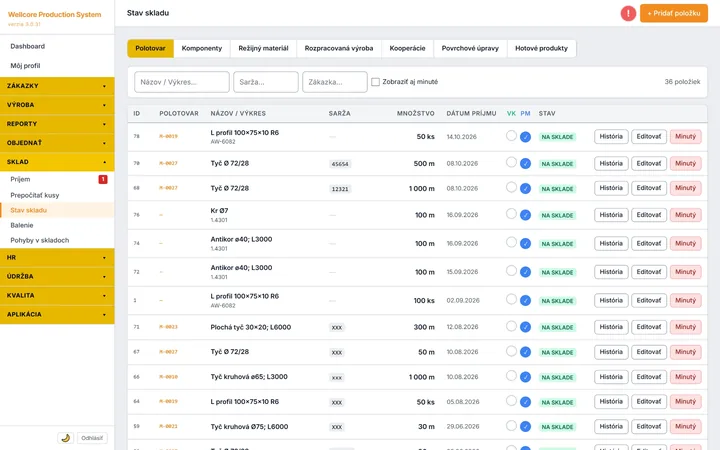The width and height of the screenshot is (720, 450).
Task: Open the Kooperácie tab
Action: point(407,48)
